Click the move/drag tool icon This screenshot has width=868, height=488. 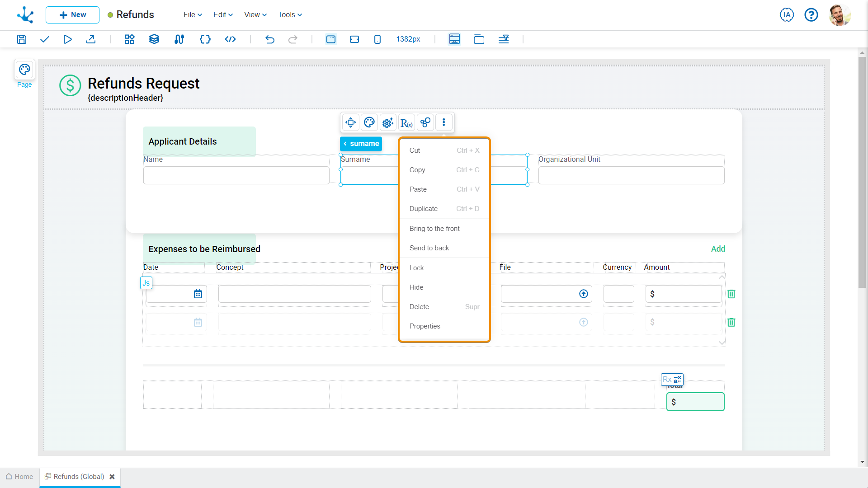(350, 122)
